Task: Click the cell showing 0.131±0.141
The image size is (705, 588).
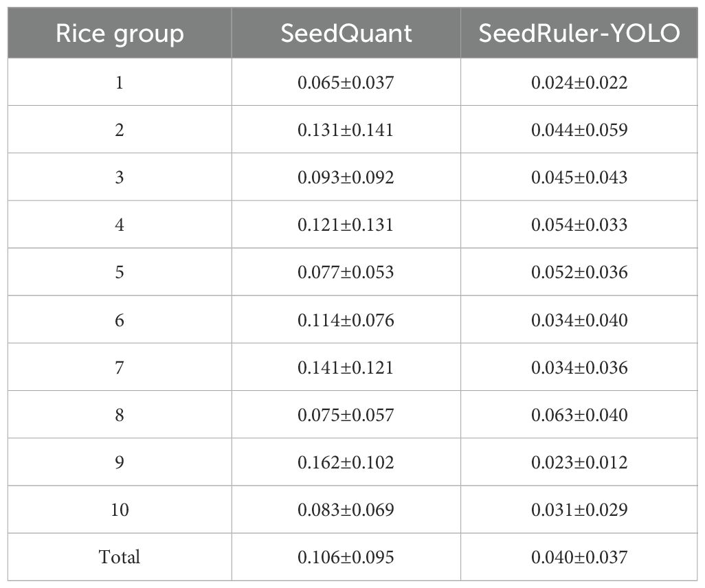Action: (x=346, y=131)
